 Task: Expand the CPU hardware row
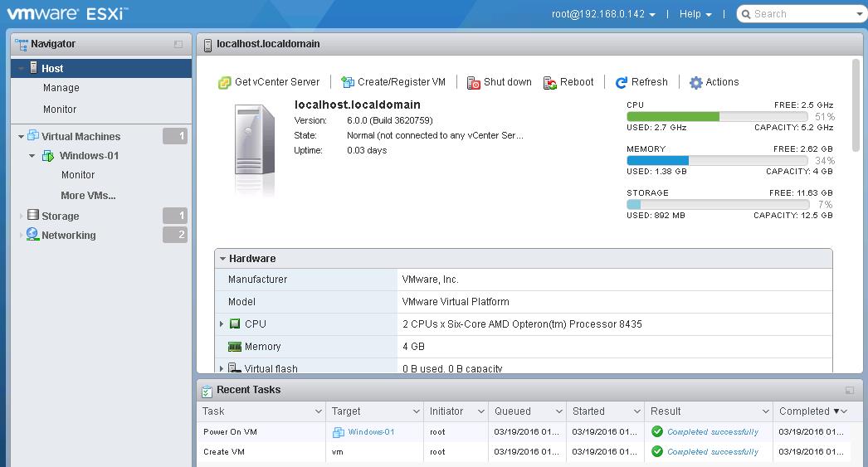click(x=222, y=324)
